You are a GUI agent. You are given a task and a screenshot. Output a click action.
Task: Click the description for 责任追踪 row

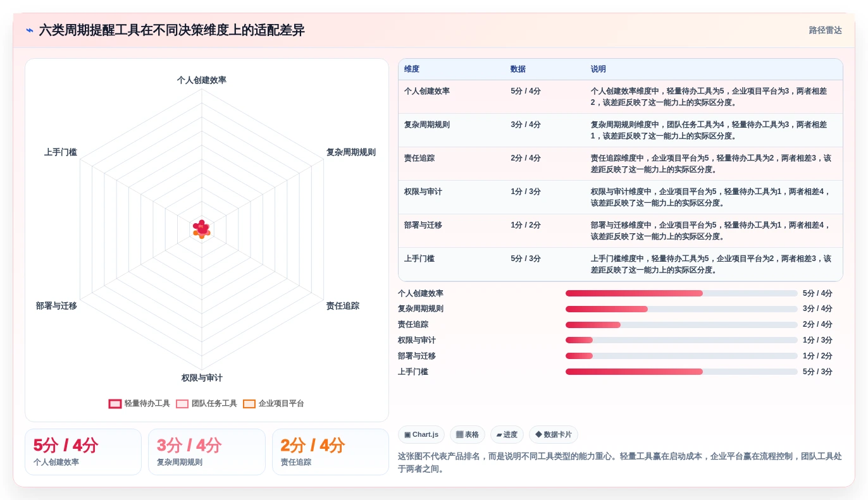pos(711,164)
